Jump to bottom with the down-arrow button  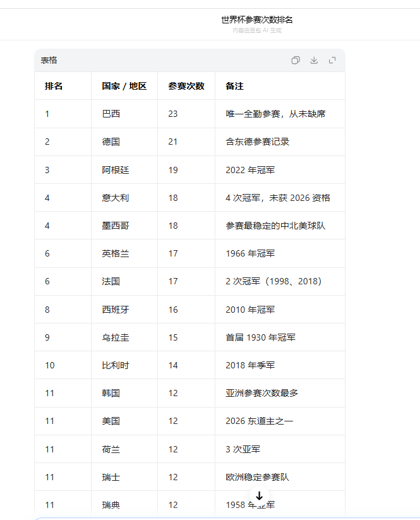pyautogui.click(x=259, y=496)
